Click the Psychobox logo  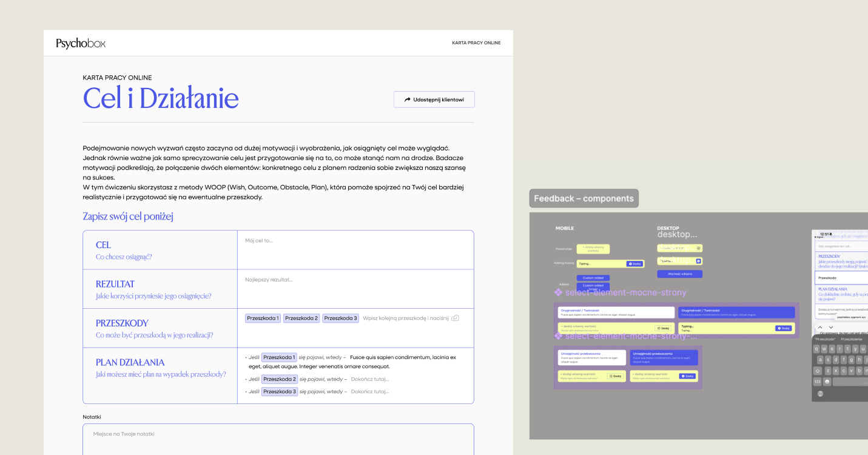click(x=81, y=43)
